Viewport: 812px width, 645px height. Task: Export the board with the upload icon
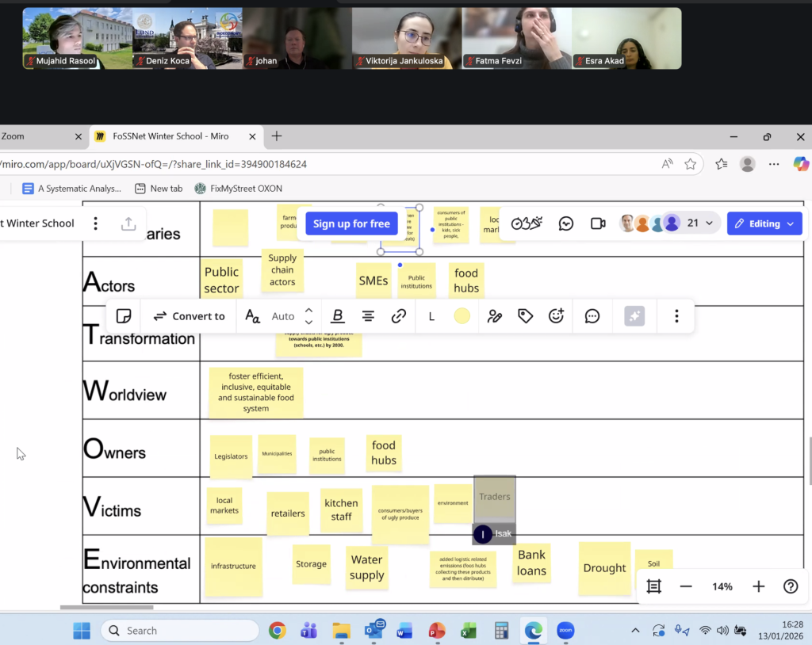128,223
